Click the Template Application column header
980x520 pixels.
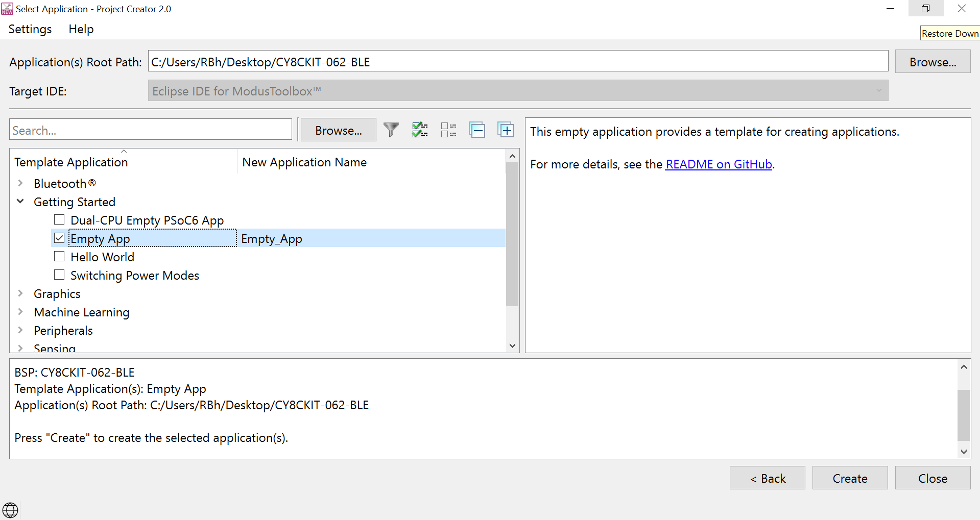[x=124, y=162]
